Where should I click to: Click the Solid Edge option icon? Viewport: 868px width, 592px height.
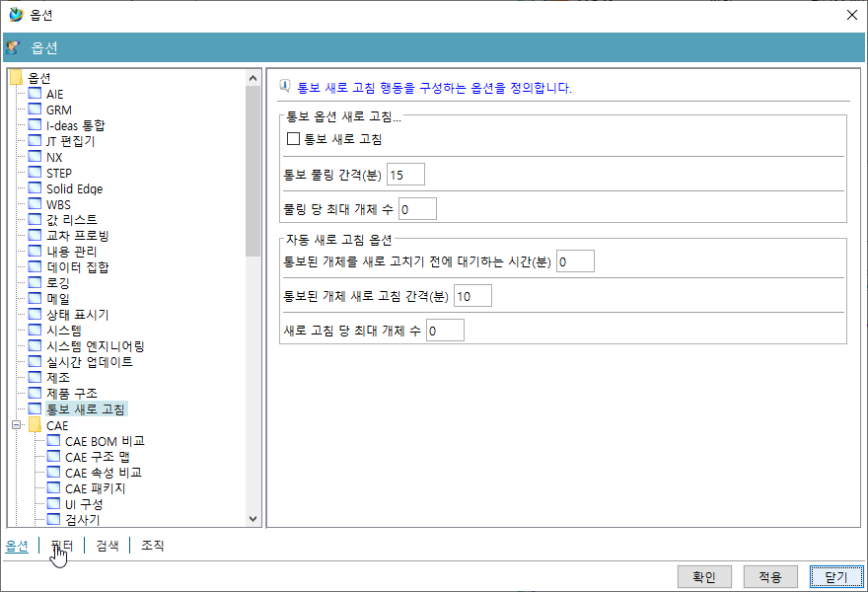36,188
